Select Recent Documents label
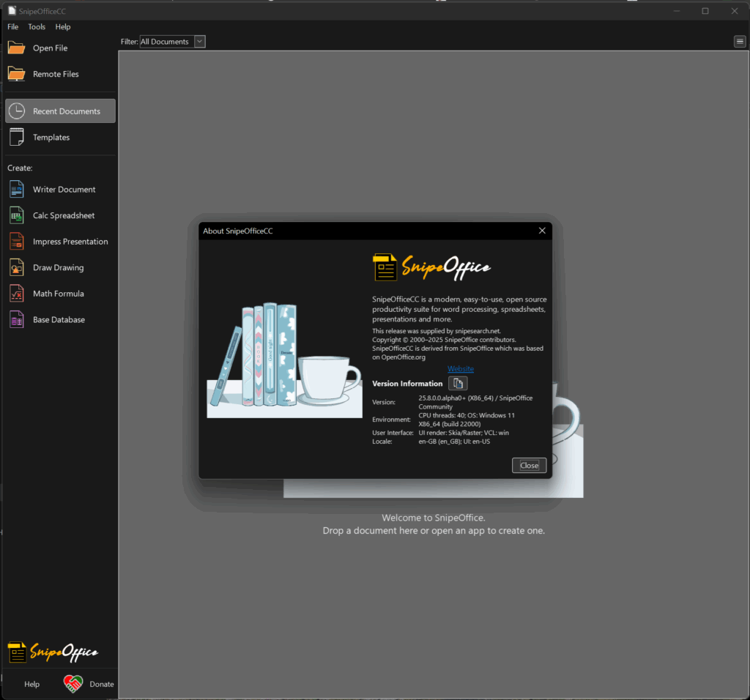This screenshot has width=750, height=700. [x=67, y=111]
